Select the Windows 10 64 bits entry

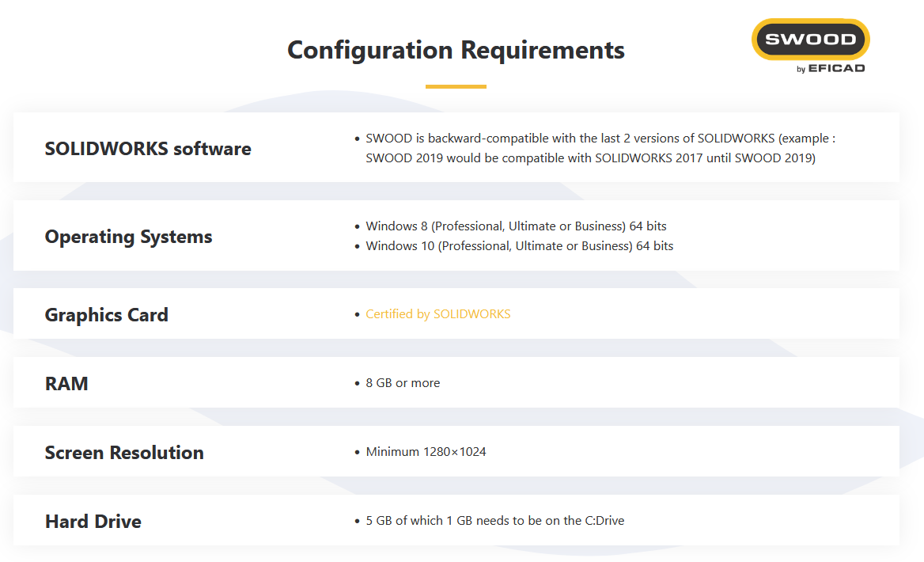(519, 246)
